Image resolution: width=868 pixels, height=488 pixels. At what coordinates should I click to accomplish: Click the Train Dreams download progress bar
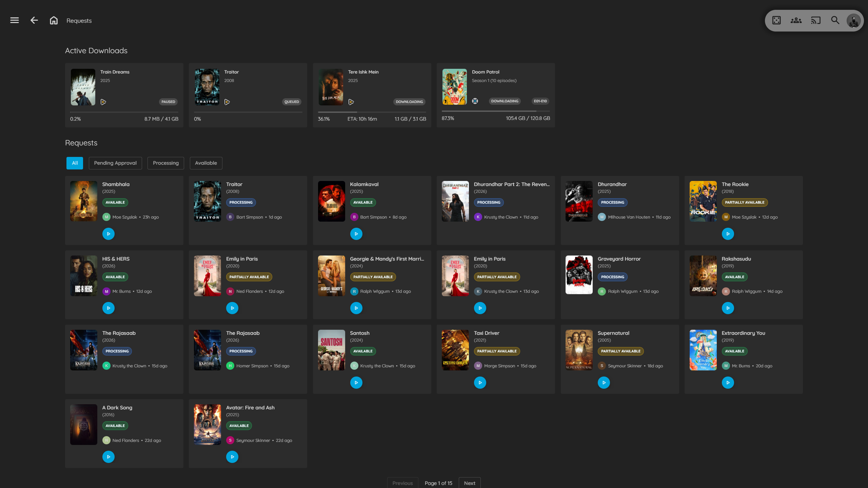click(x=124, y=112)
